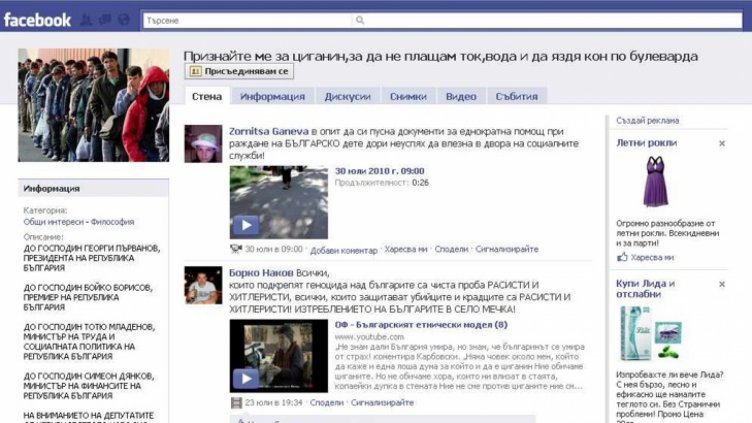The height and width of the screenshot is (423, 752).
Task: Open Zornitsa Ganeva's profile name link
Action: pyautogui.click(x=269, y=131)
